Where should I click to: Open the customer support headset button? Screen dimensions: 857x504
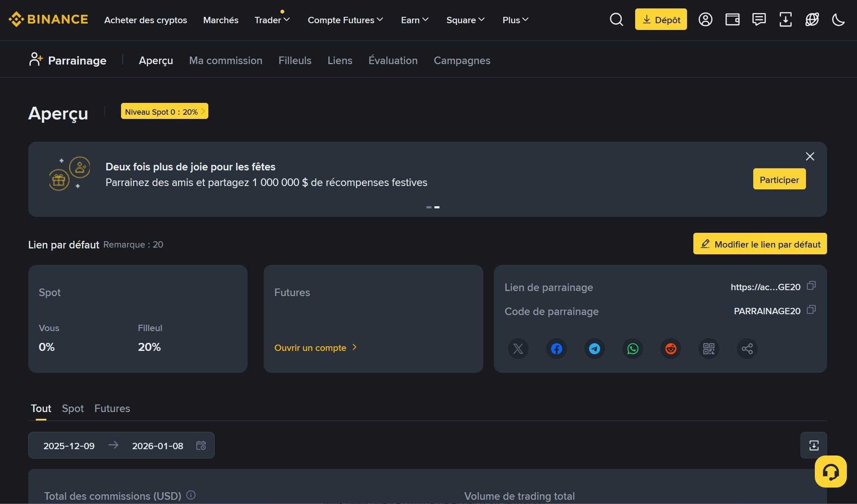[x=830, y=472]
